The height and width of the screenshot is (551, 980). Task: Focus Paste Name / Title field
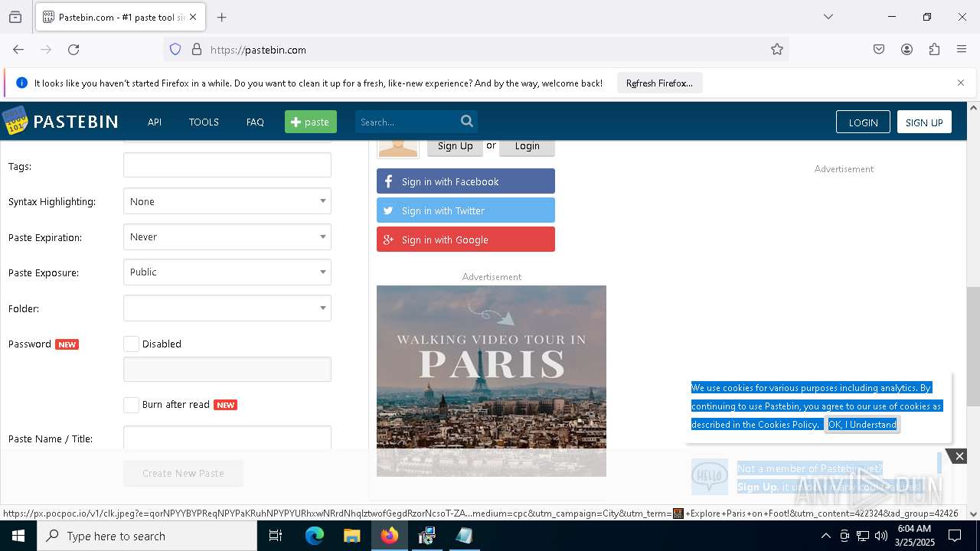click(x=227, y=438)
